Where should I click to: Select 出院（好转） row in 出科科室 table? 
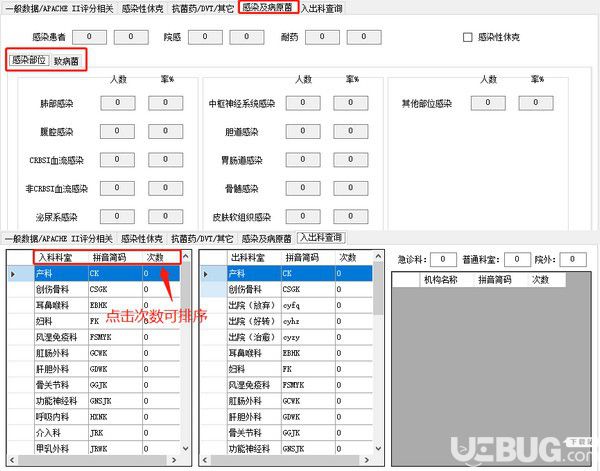[x=287, y=321]
